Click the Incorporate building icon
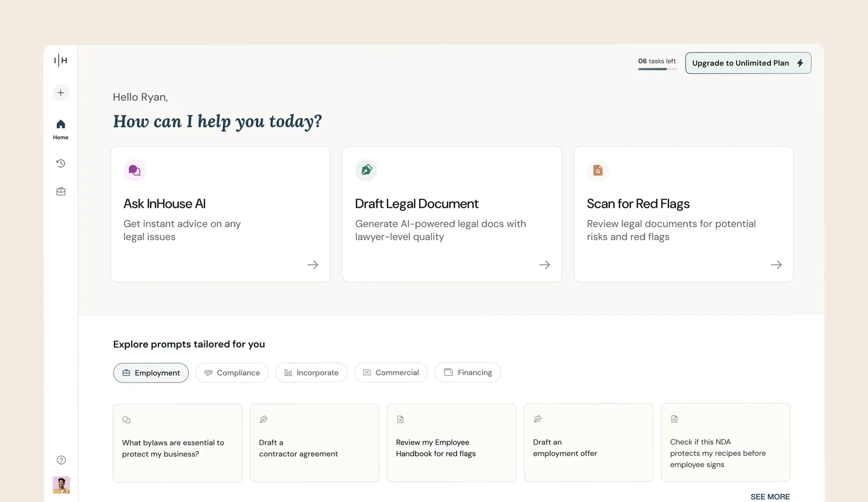The image size is (868, 502). pyautogui.click(x=288, y=373)
